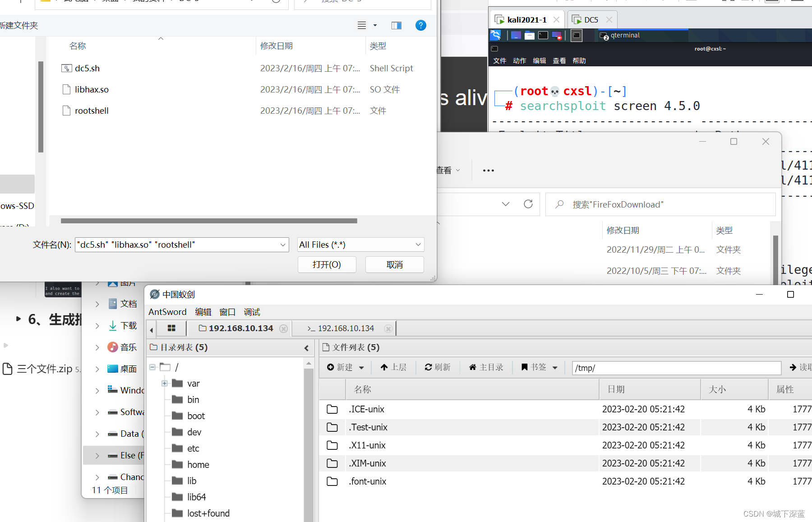812x522 pixels.
Task: Open the Kali dragon application menu
Action: [495, 35]
